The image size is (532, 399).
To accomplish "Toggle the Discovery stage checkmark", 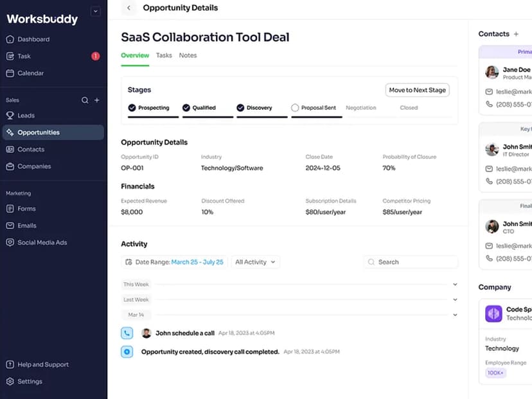I will tap(240, 108).
